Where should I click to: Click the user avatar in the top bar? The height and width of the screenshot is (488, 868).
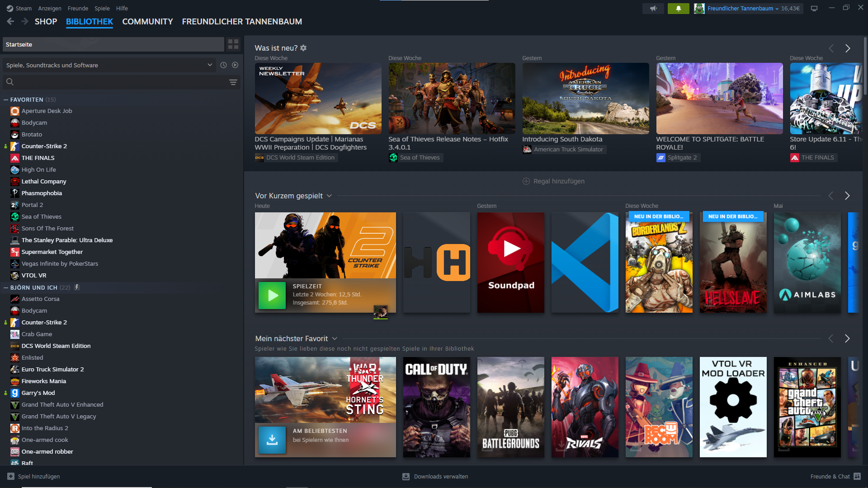(x=699, y=9)
